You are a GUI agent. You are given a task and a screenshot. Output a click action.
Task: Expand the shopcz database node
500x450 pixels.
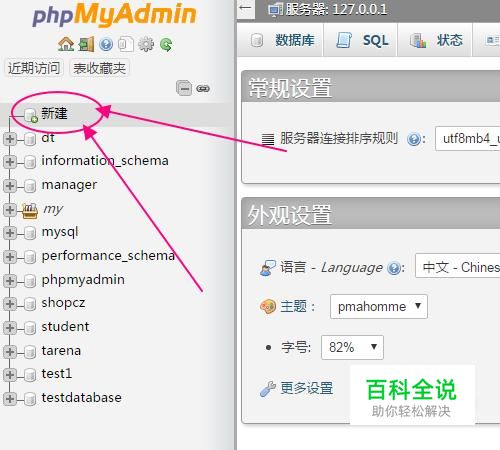10,304
